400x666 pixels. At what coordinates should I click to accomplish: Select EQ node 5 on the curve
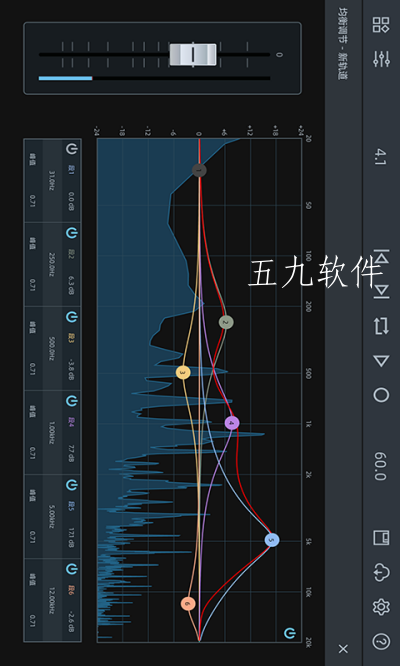(272, 540)
